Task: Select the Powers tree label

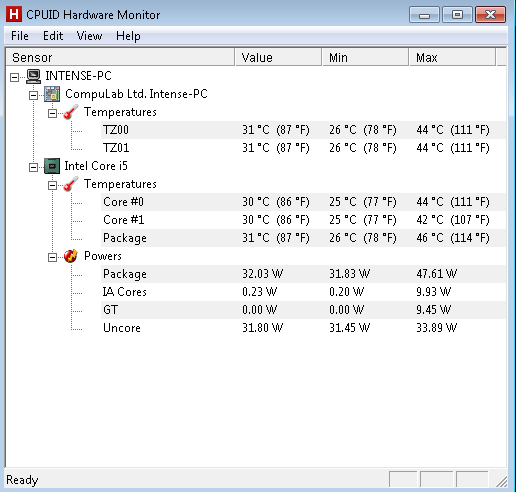Action: 103,256
